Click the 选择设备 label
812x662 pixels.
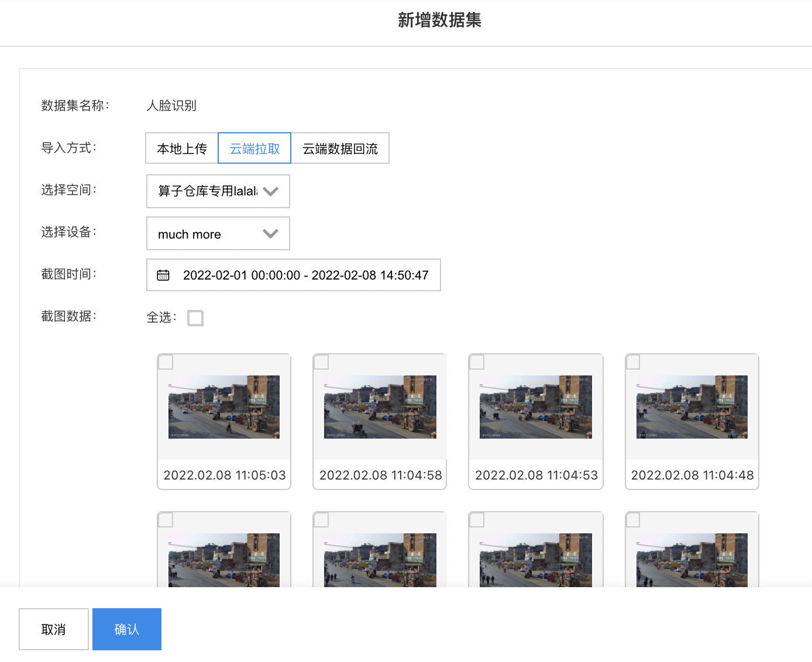[68, 232]
